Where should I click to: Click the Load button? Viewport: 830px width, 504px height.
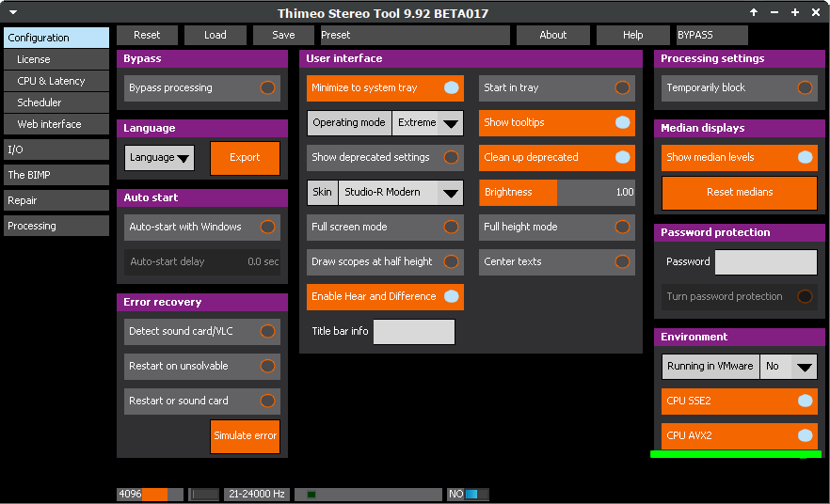pyautogui.click(x=215, y=35)
